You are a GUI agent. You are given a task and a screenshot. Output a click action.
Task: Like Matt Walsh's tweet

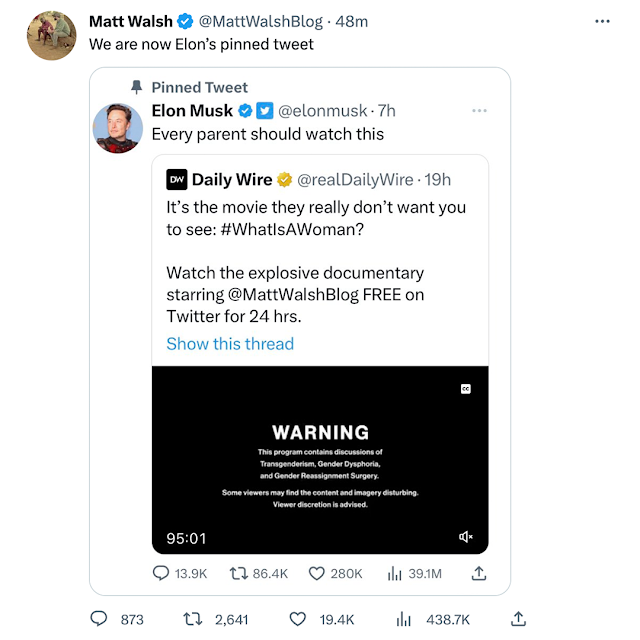[x=297, y=620]
